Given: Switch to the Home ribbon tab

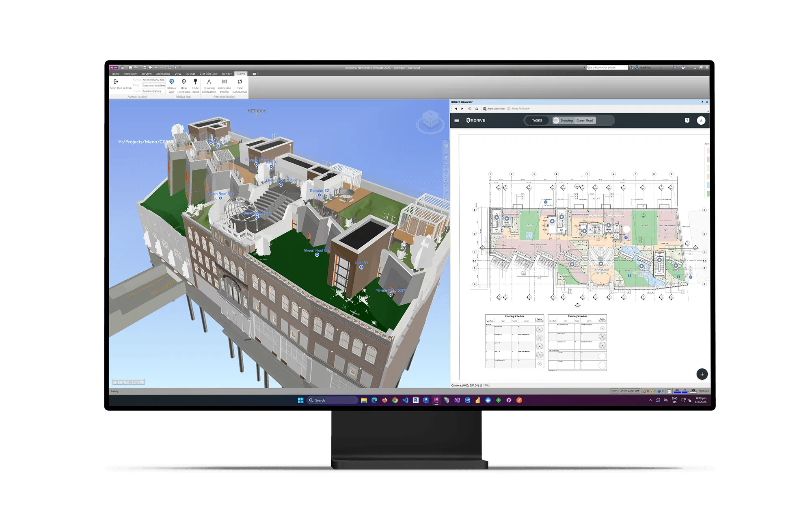Looking at the screenshot, I should (116, 74).
